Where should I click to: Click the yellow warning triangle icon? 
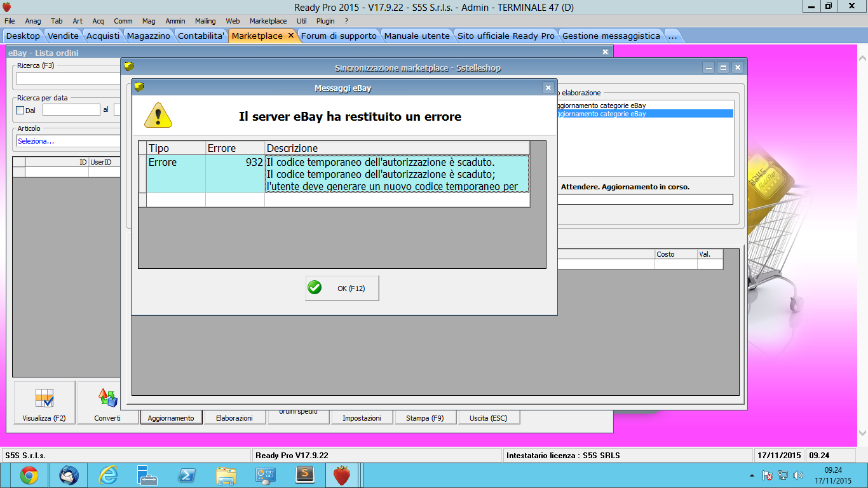click(158, 115)
